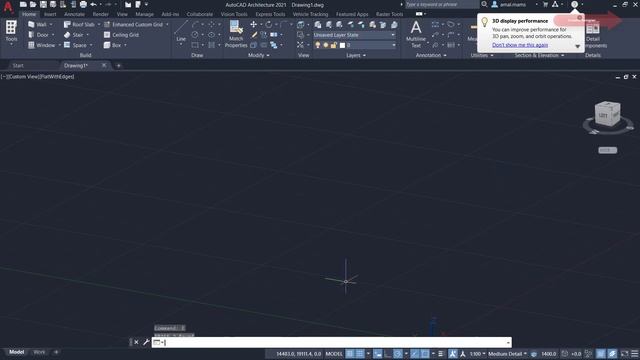This screenshot has width=640, height=360.
Task: Open the Wall tool dropdown arrow
Action: pos(51,24)
